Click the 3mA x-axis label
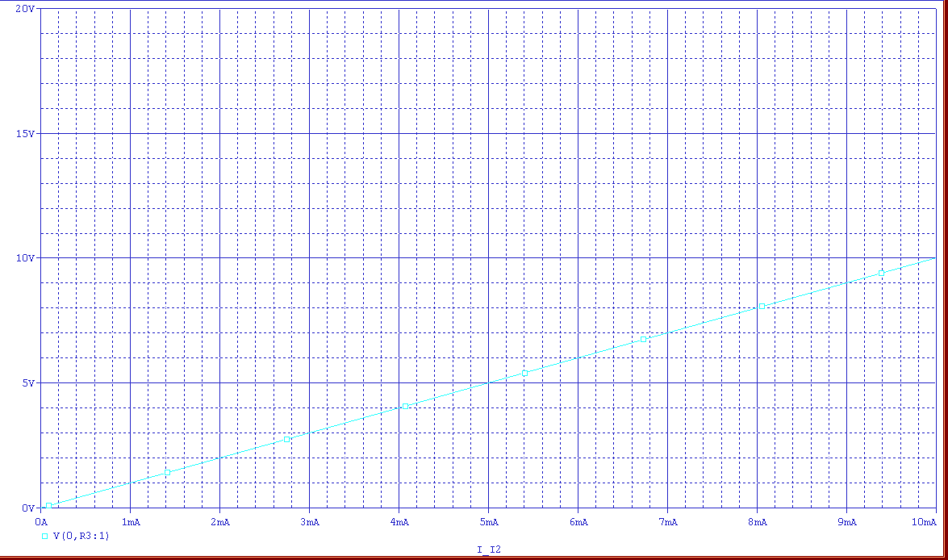The height and width of the screenshot is (560, 948). tap(309, 522)
